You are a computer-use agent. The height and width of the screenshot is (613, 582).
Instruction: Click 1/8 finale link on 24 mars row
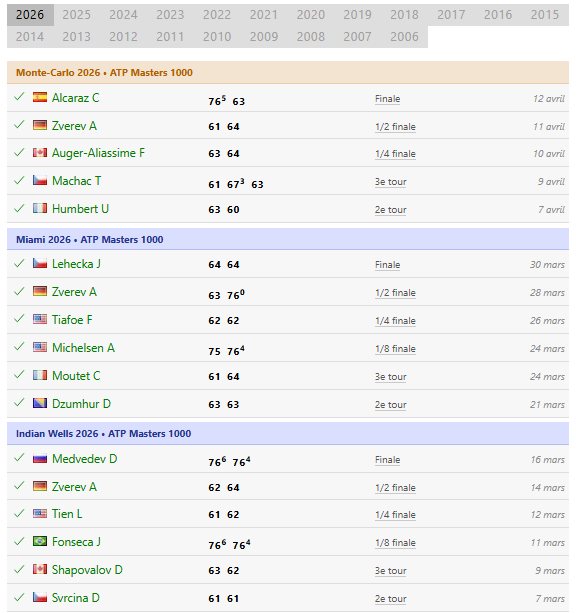point(395,349)
